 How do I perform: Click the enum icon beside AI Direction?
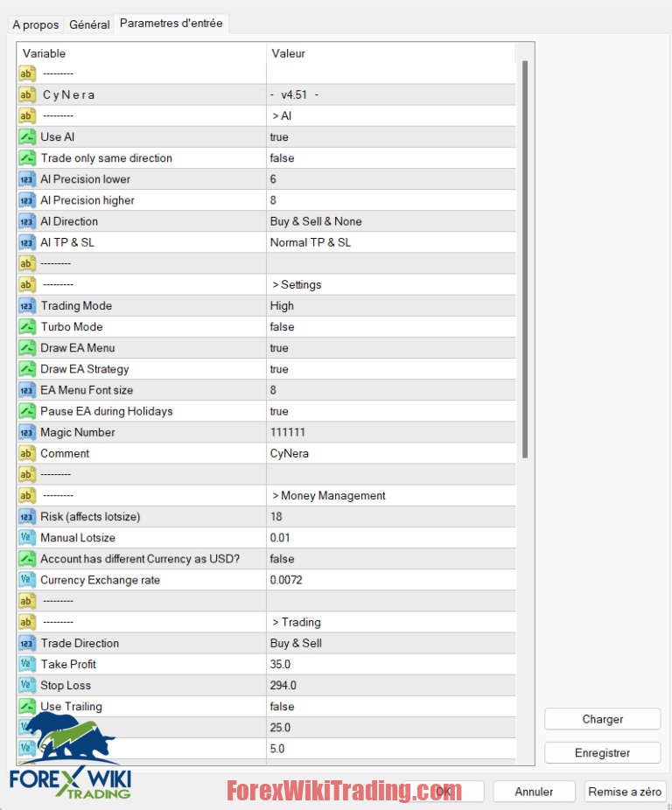coord(27,221)
